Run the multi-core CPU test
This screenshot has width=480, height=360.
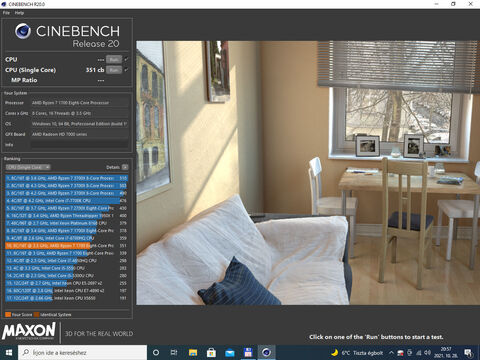(114, 60)
